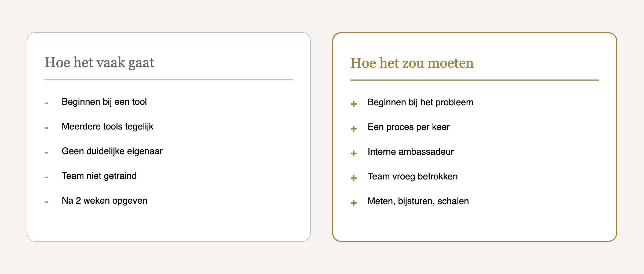Click the text Geen duidelijke eigenaar
Image resolution: width=644 pixels, height=274 pixels.
112,151
